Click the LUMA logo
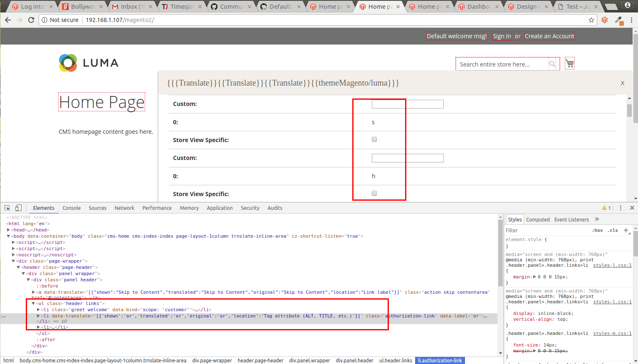 [x=89, y=63]
